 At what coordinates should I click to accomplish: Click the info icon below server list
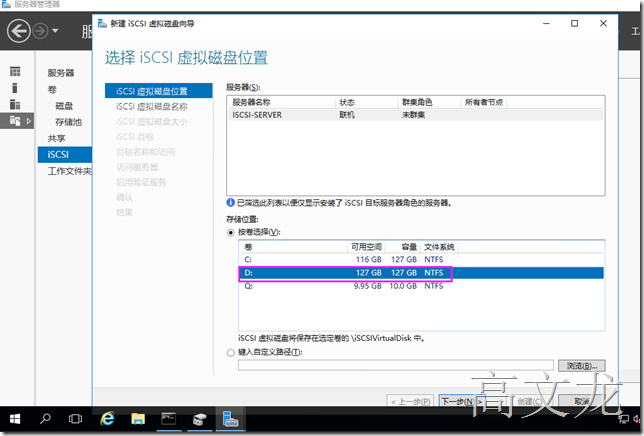pos(231,202)
